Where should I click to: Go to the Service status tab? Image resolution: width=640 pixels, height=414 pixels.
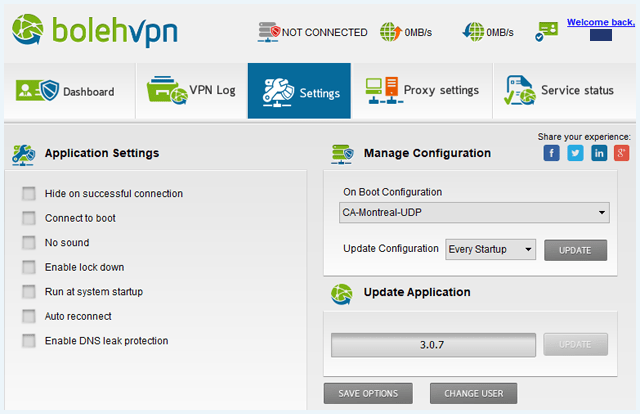[564, 91]
